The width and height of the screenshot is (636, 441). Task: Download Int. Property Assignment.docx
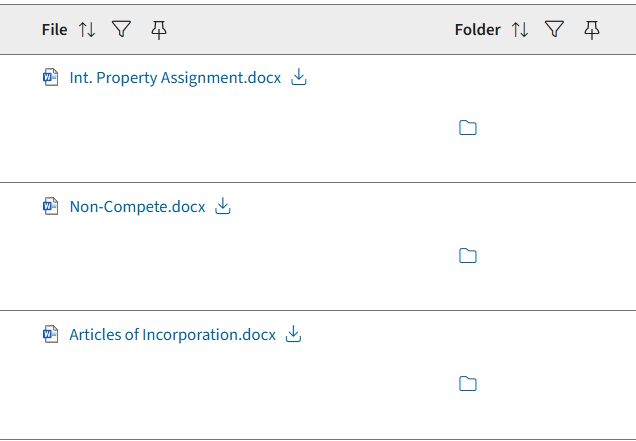tap(298, 78)
